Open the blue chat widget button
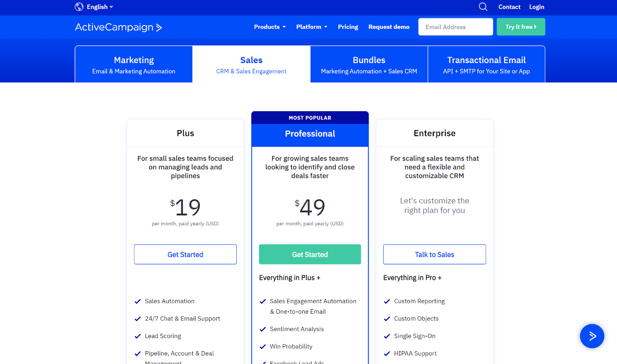617x364 pixels. tap(592, 336)
